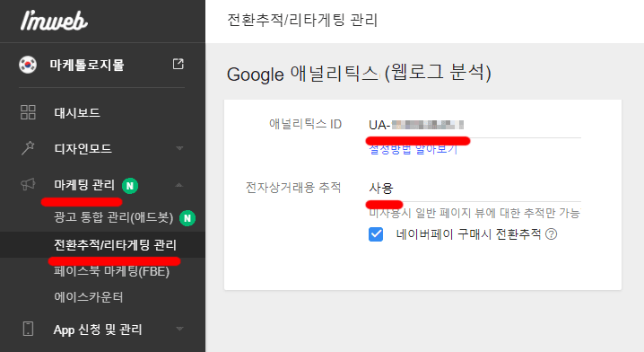Uncheck 네이버페이 구매시 전환추적 checkbox
The width and height of the screenshot is (644, 352).
(x=376, y=234)
